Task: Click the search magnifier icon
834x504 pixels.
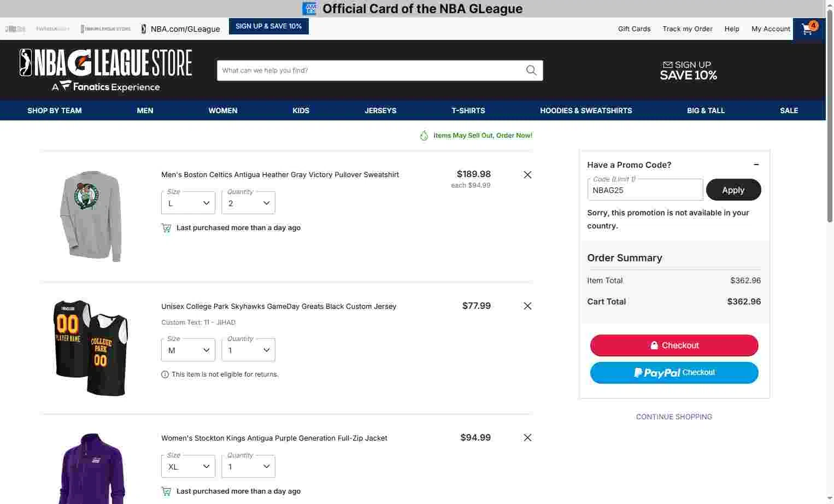Action: 531,71
